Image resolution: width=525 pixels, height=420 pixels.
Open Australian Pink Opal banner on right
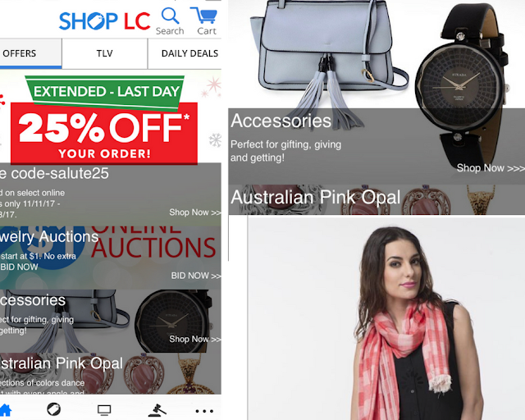click(377, 199)
